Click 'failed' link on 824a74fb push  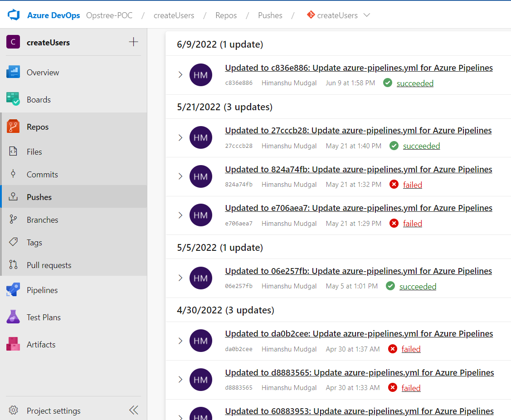click(x=412, y=185)
